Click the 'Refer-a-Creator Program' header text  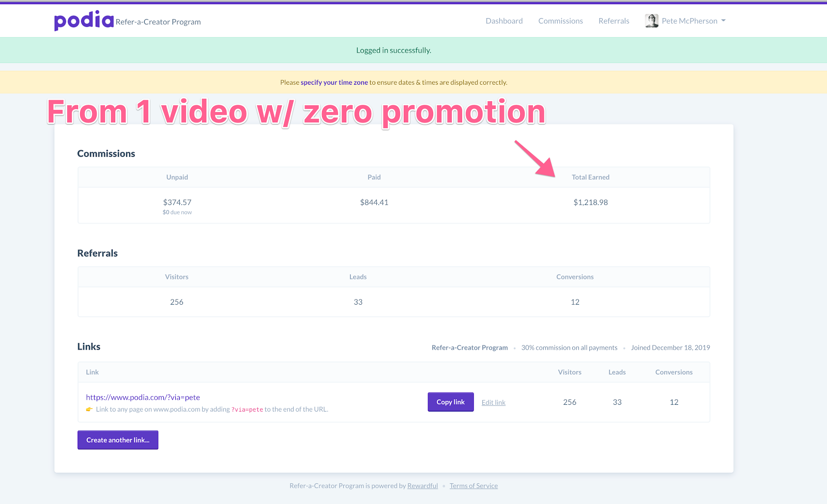pyautogui.click(x=158, y=22)
